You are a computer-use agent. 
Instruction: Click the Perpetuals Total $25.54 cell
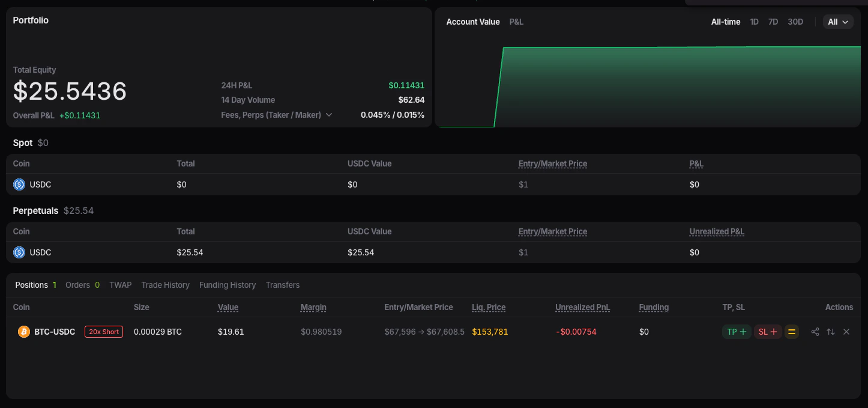point(190,252)
